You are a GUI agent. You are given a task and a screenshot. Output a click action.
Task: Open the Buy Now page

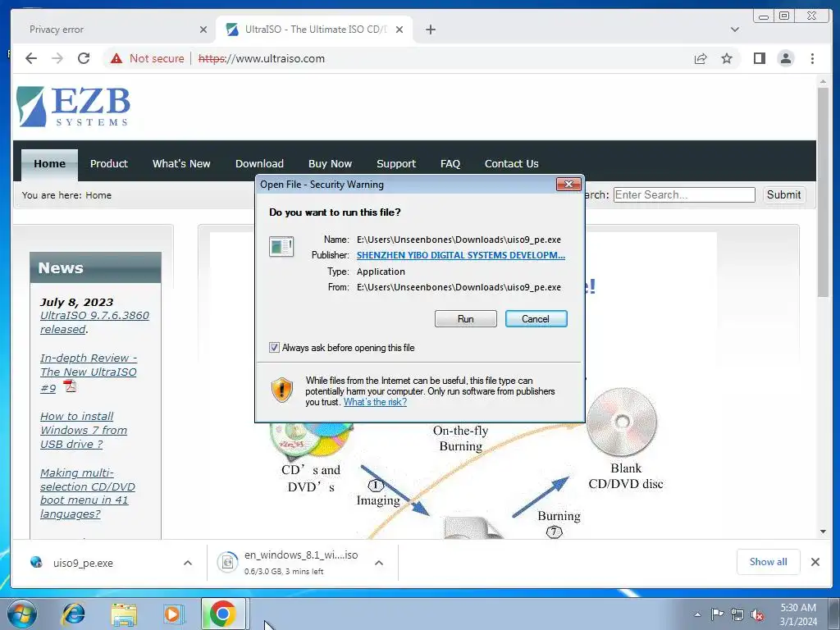[x=330, y=164]
